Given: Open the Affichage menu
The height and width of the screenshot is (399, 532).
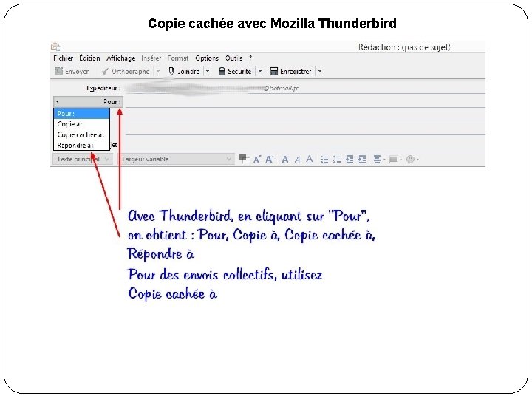Looking at the screenshot, I should (120, 58).
